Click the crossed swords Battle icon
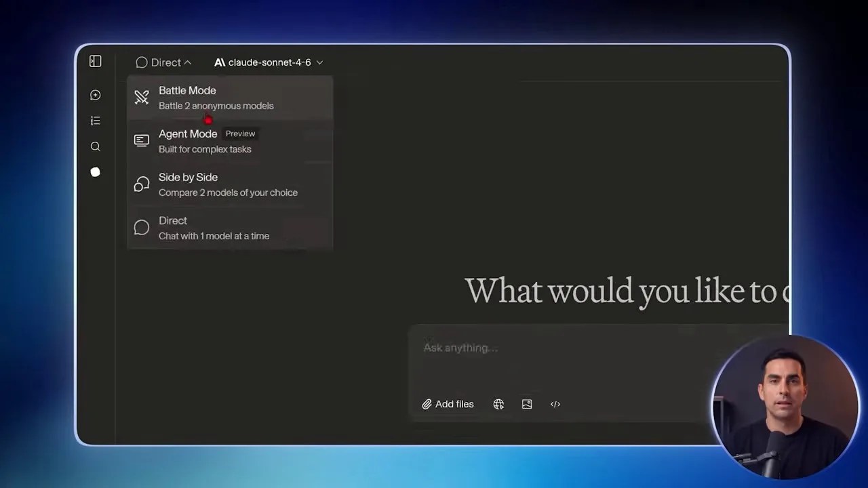 pyautogui.click(x=142, y=98)
